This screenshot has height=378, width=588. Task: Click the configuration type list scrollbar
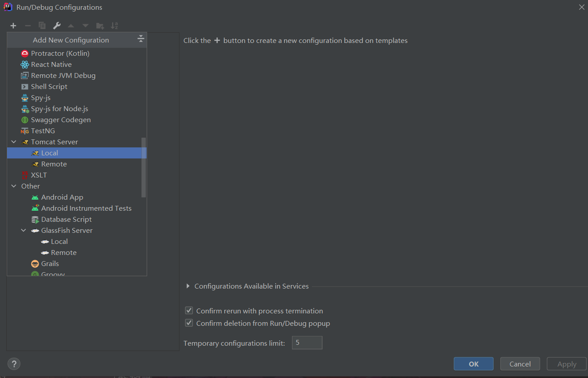(x=144, y=167)
